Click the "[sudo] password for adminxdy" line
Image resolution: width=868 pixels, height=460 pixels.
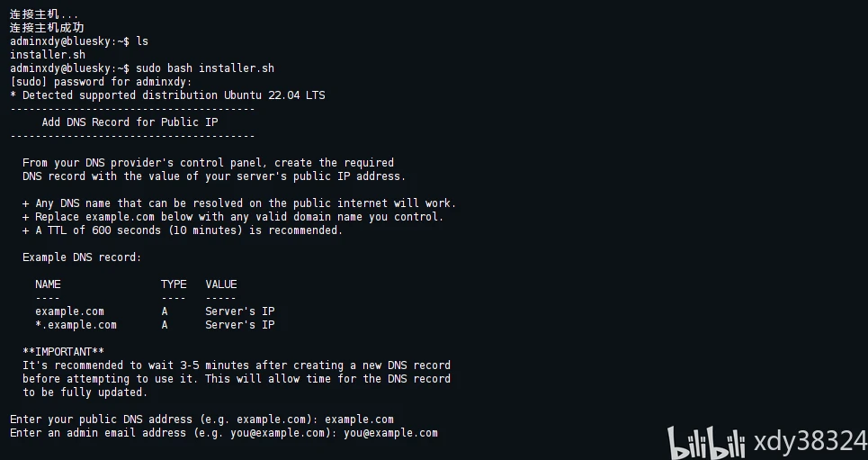pos(101,82)
